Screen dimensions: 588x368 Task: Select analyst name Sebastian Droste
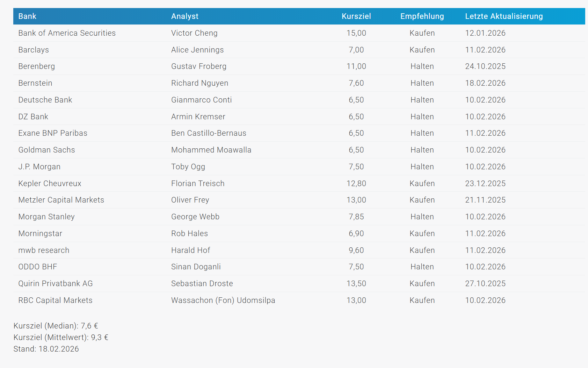202,284
